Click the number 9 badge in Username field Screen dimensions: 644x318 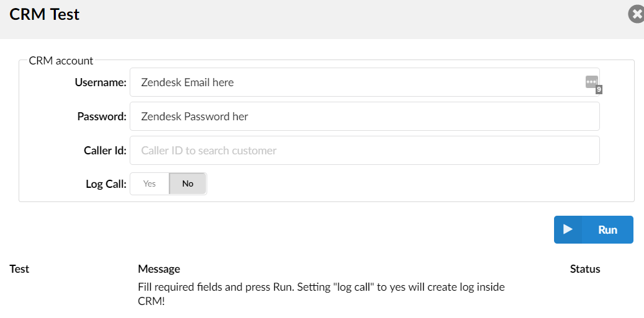tap(599, 90)
